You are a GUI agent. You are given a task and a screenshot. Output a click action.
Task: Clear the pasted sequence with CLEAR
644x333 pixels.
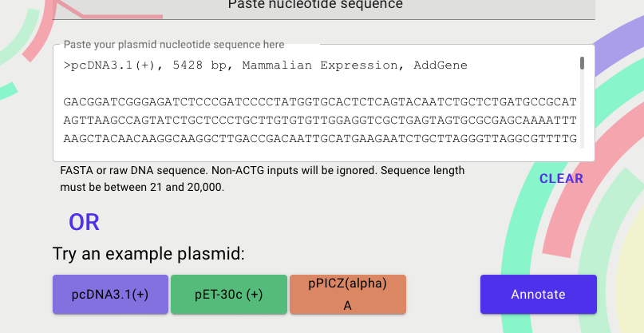561,178
